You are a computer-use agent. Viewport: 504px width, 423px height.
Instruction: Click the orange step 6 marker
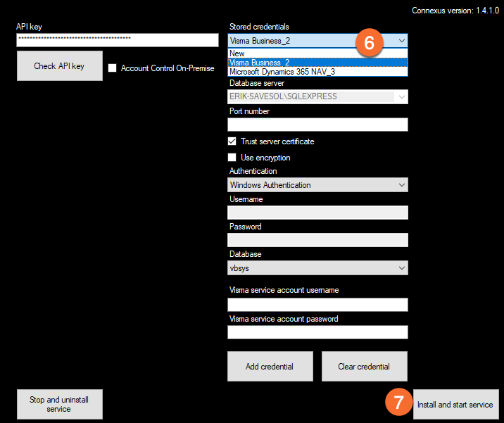tap(370, 43)
